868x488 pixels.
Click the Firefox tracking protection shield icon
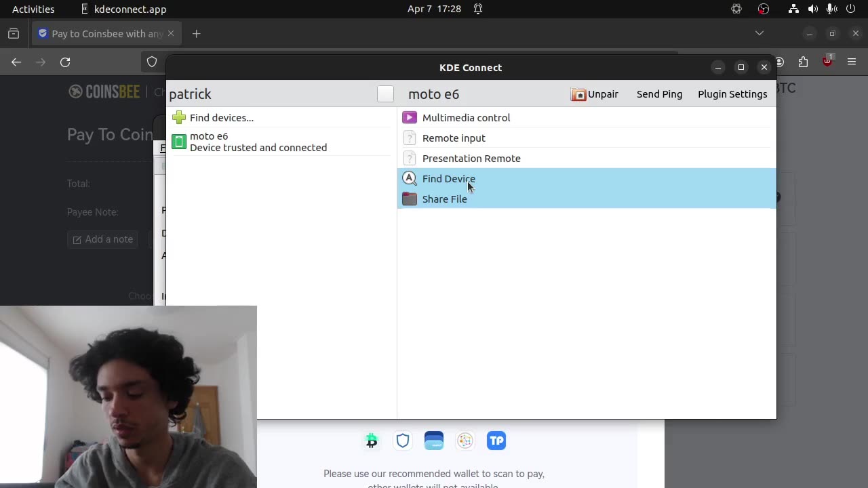coord(152,62)
